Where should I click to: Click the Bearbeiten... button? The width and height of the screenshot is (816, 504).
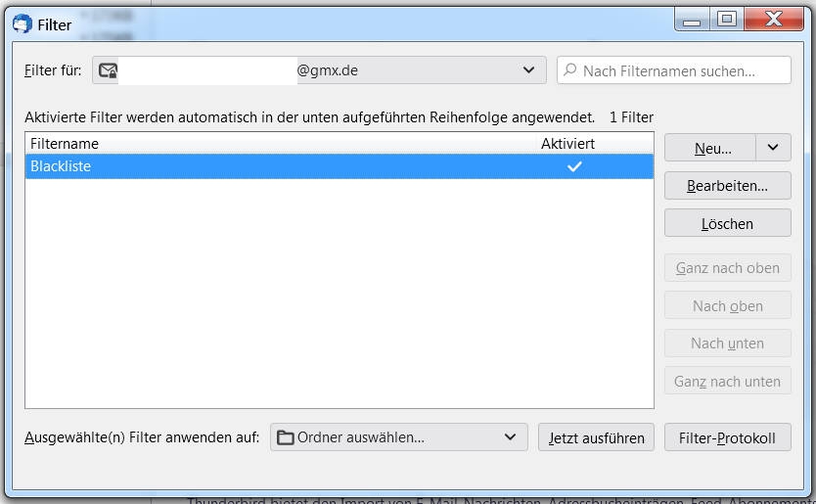click(x=727, y=185)
